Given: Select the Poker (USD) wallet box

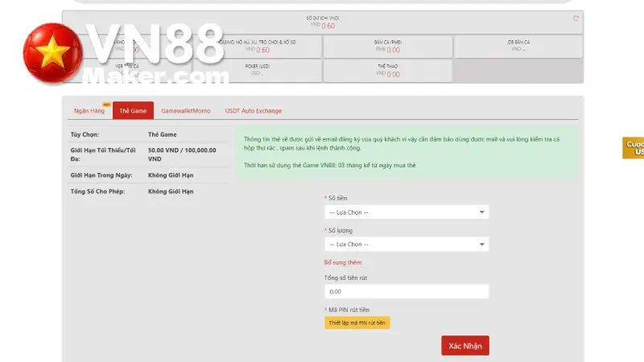Looking at the screenshot, I should coord(258,71).
